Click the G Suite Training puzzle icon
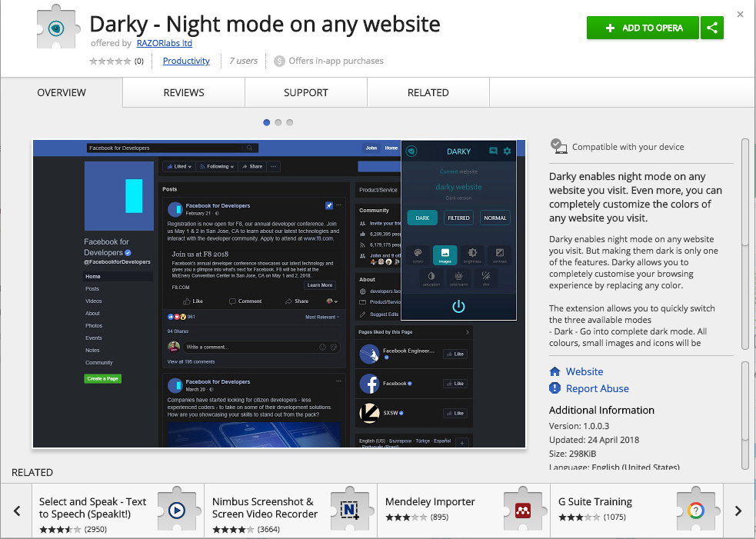This screenshot has width=756, height=539. point(696,510)
